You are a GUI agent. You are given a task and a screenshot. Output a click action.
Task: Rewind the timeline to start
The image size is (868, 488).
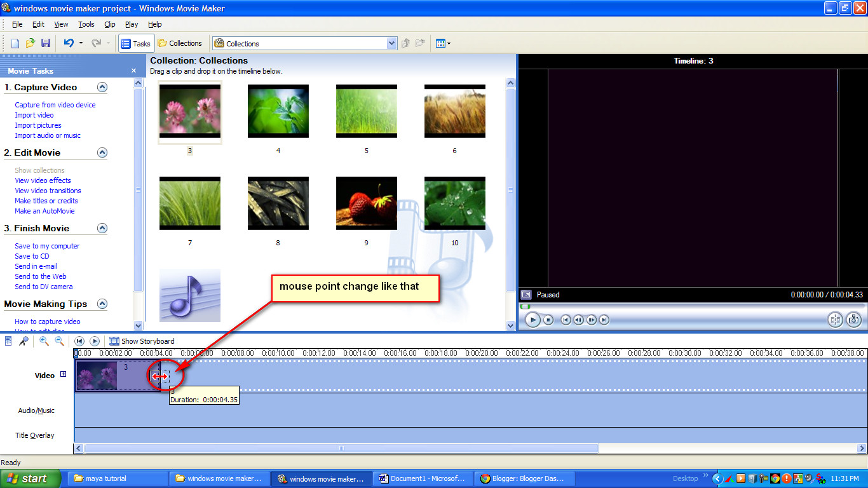[x=79, y=341]
